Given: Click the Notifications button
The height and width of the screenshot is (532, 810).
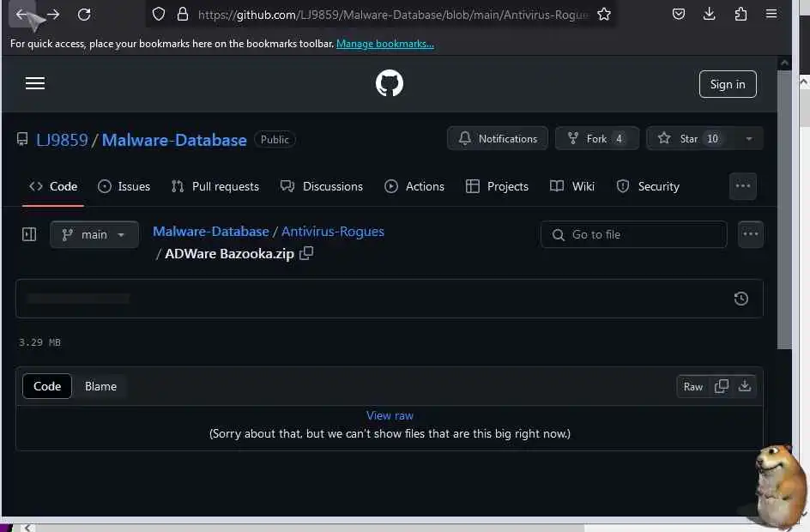Looking at the screenshot, I should tap(498, 138).
